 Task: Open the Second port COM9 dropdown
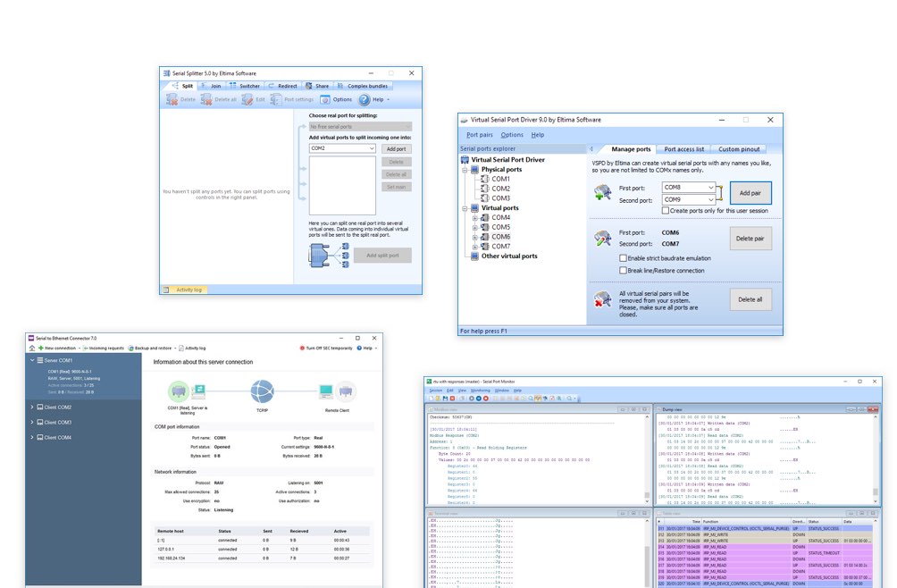point(710,199)
